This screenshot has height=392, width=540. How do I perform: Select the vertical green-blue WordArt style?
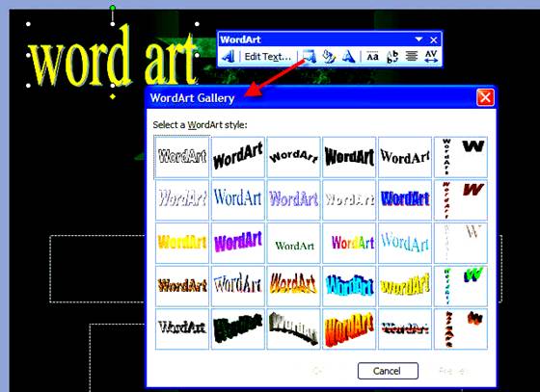[461, 286]
